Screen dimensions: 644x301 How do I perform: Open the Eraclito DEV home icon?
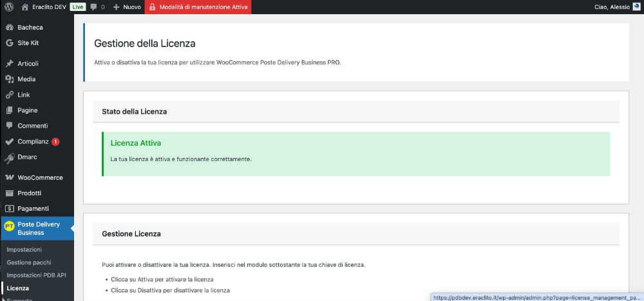click(25, 7)
